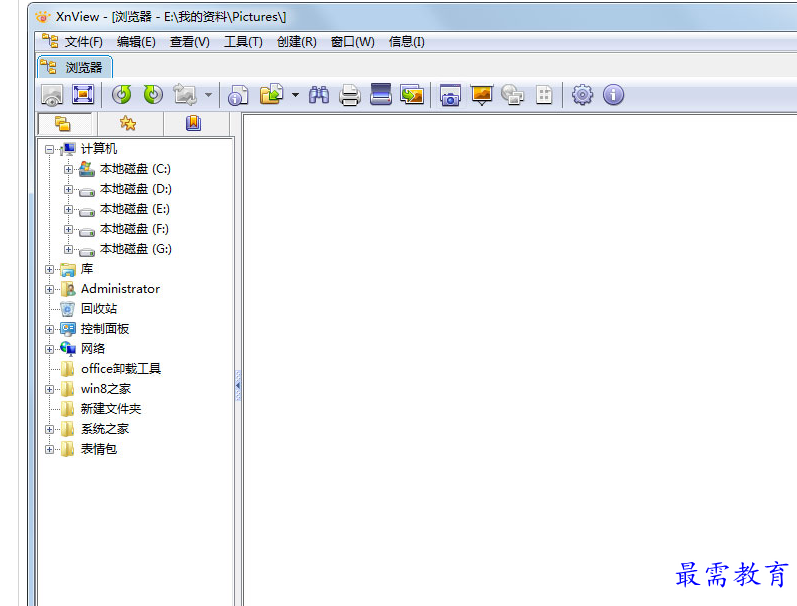
Task: Click the Web page creation icon
Action: [512, 95]
